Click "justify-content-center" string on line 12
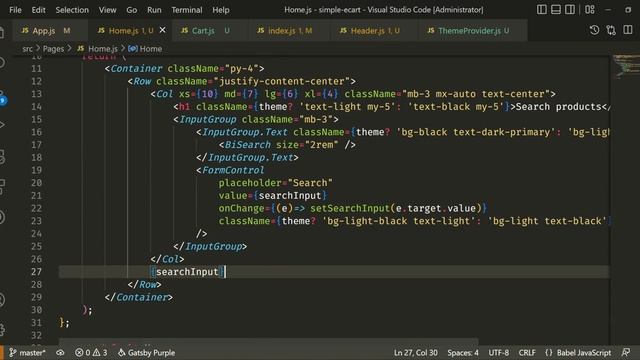Screen dimensions: 640x360 click(x=282, y=81)
